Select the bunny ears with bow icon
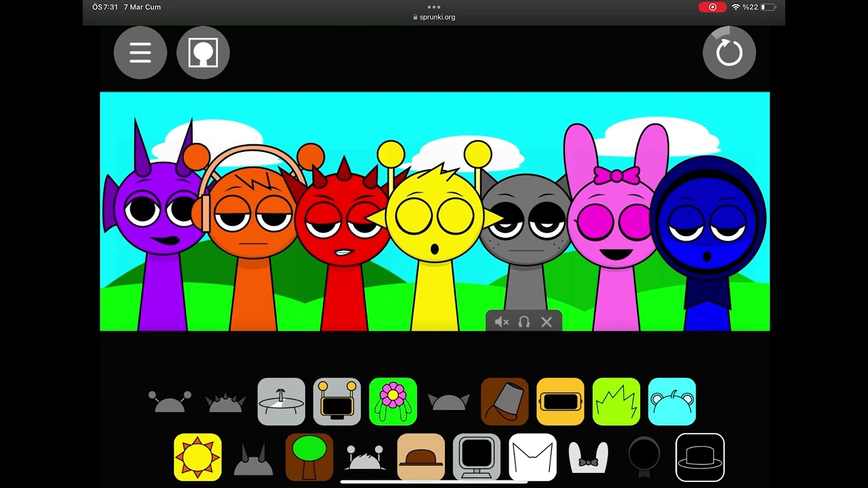 click(x=588, y=457)
